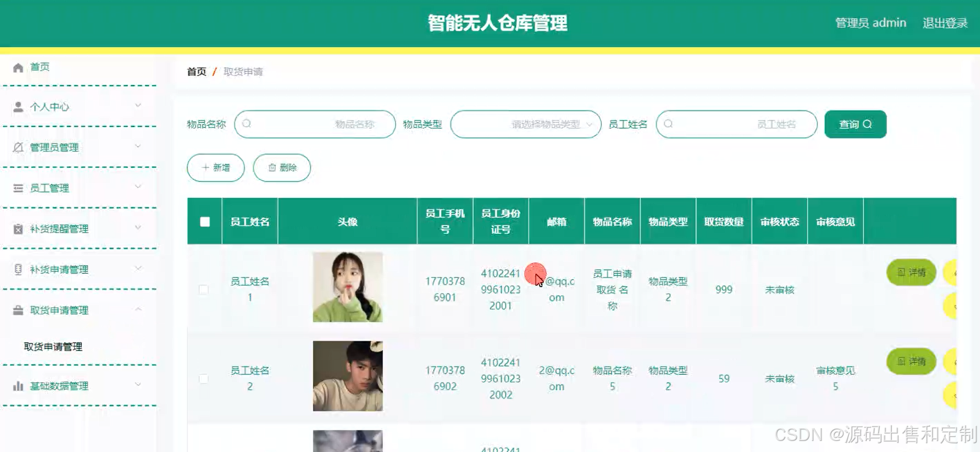
Task: Open 管理员管理 menu item
Action: click(x=54, y=147)
